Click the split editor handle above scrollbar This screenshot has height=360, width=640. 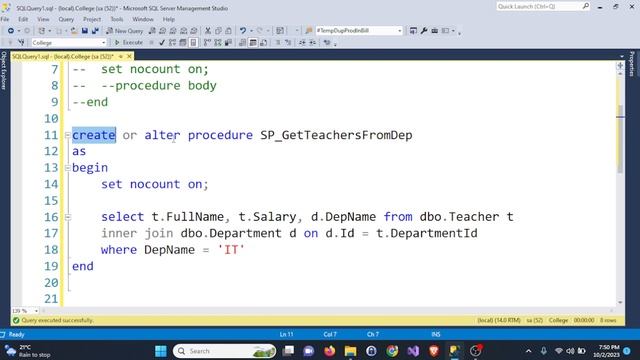620,65
